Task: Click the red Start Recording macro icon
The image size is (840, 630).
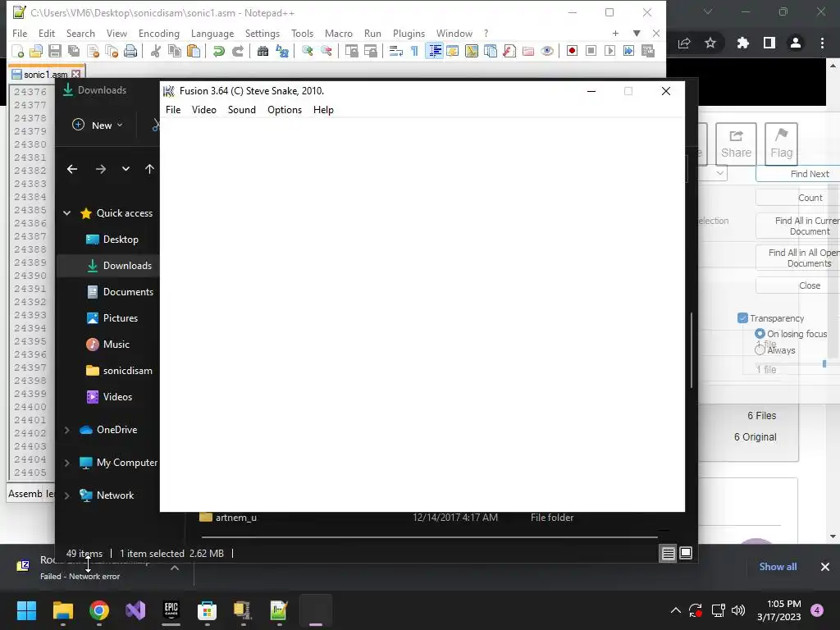Action: 572,51
